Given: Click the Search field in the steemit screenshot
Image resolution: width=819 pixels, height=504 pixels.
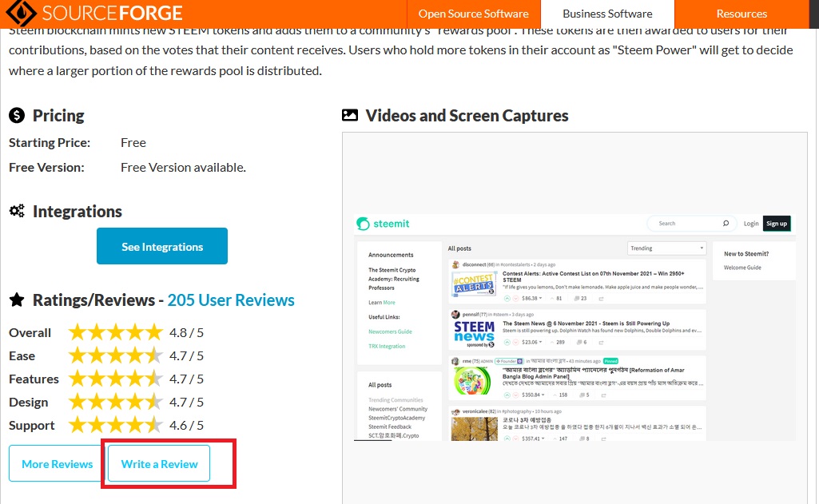Looking at the screenshot, I should pos(691,224).
